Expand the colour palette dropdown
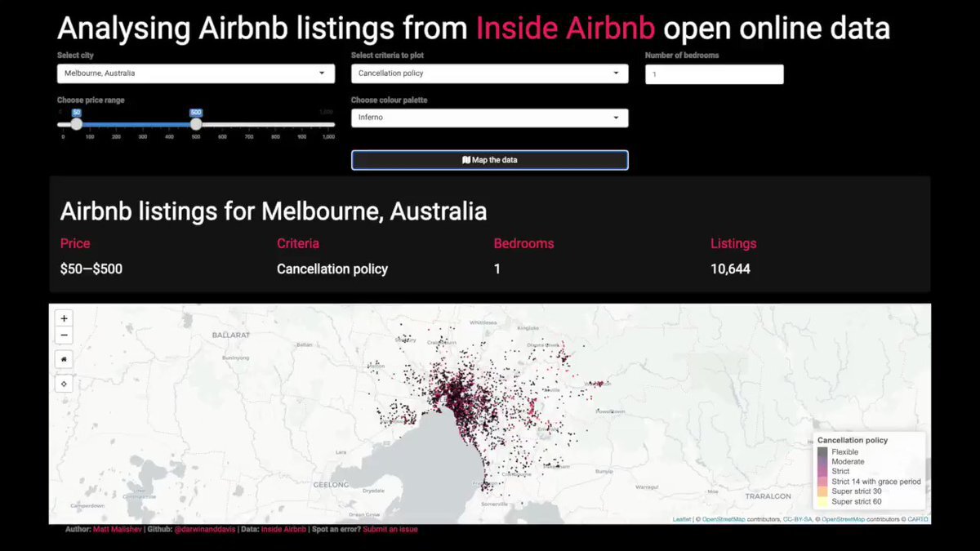This screenshot has width=980, height=551. click(489, 118)
